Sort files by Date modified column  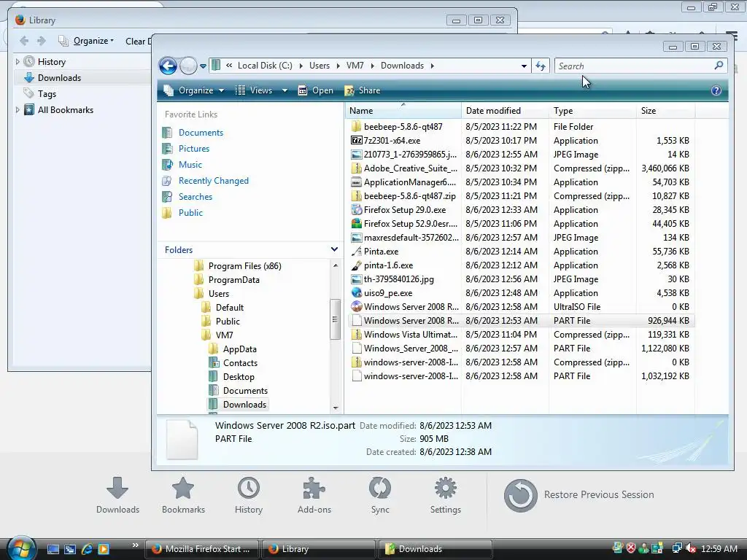[x=505, y=111]
